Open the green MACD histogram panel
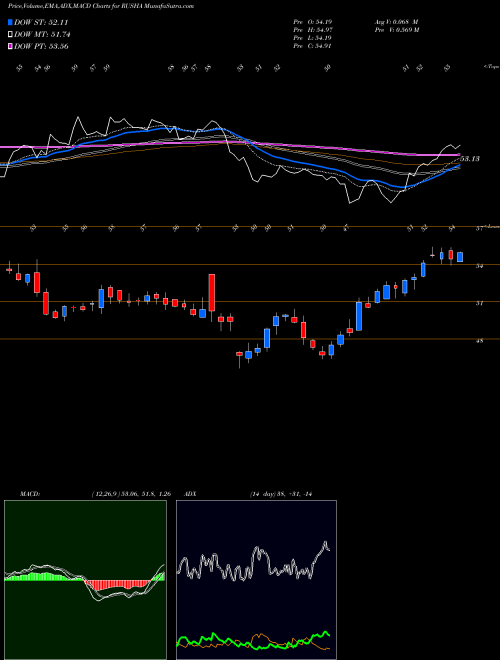The width and height of the screenshot is (500, 660). click(x=85, y=580)
